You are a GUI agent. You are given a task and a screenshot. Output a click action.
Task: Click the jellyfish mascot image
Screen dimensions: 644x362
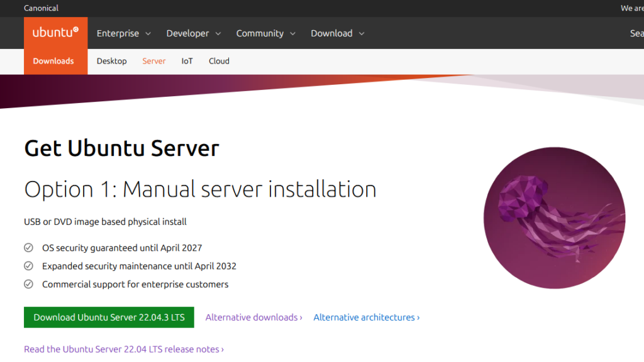[555, 218]
